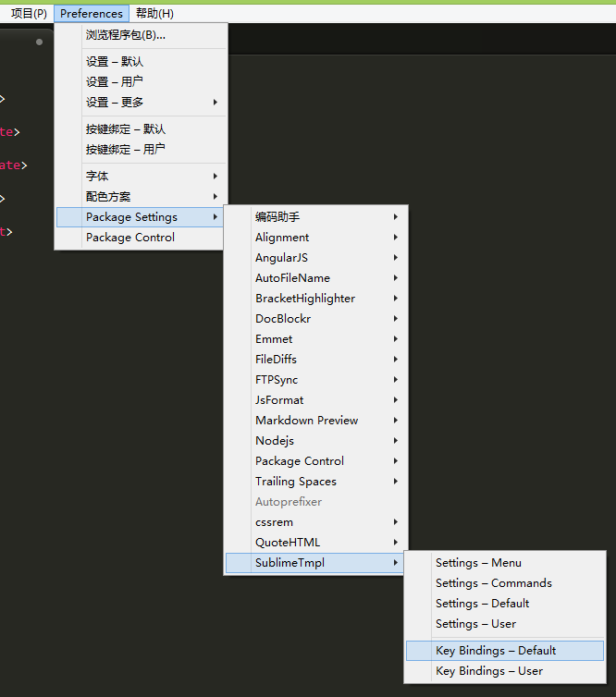
Task: Open the Nodejs submenu
Action: point(315,441)
